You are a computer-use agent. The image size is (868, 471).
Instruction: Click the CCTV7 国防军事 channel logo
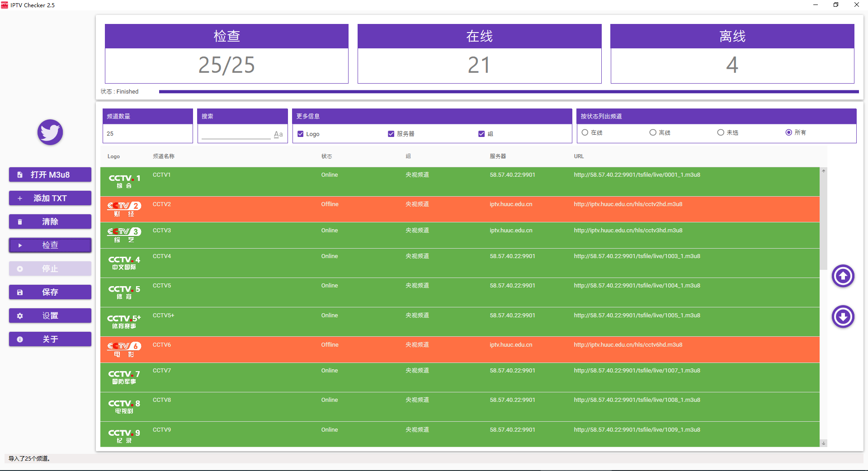(124, 377)
